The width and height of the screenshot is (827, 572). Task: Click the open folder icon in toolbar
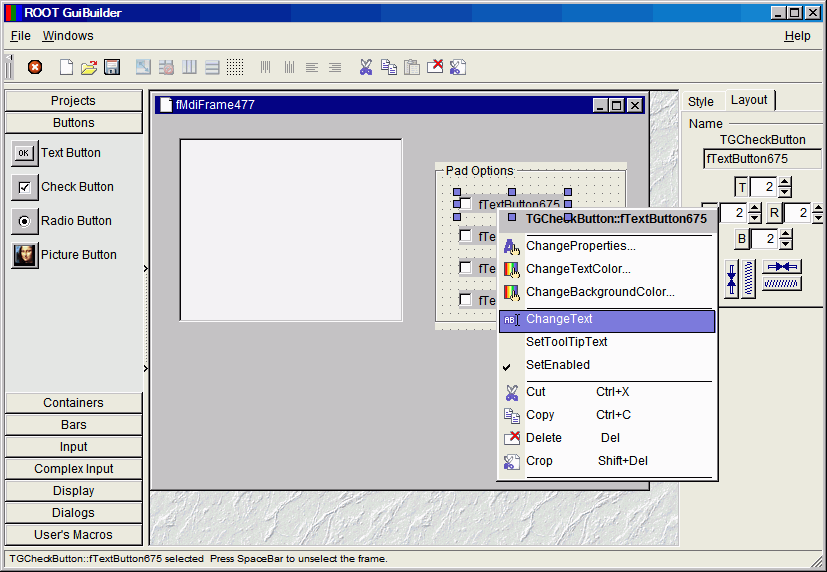(x=89, y=67)
